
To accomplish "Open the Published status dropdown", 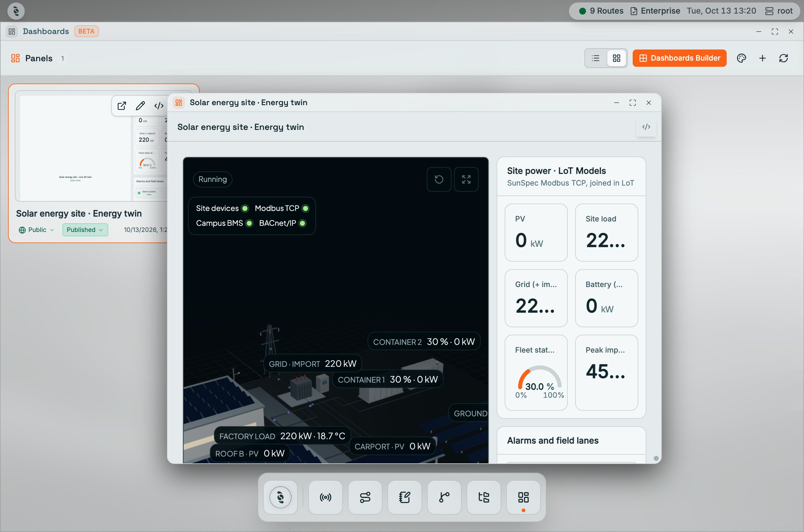I will (x=85, y=230).
